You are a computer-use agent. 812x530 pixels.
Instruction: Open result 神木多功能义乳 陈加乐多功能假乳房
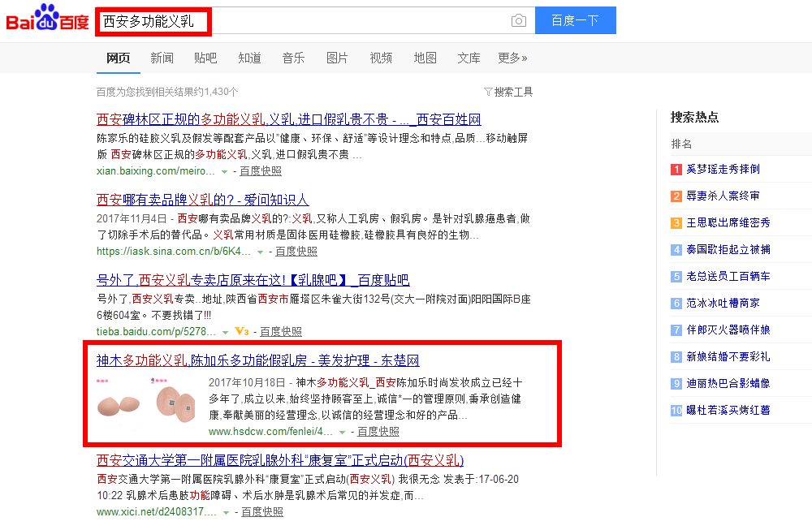click(258, 360)
